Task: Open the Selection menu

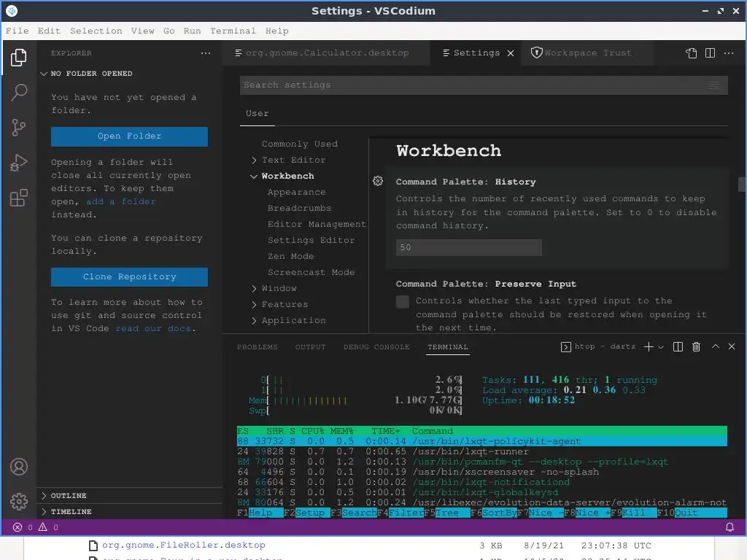Action: coord(96,31)
